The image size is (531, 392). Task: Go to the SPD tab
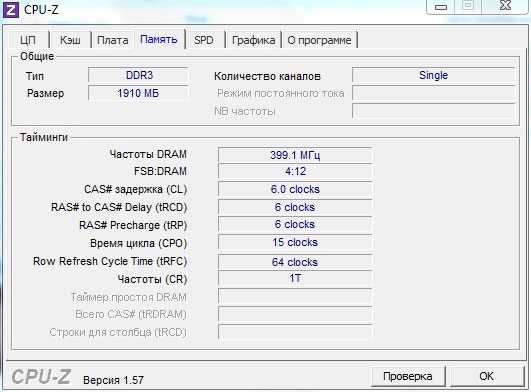(x=204, y=40)
